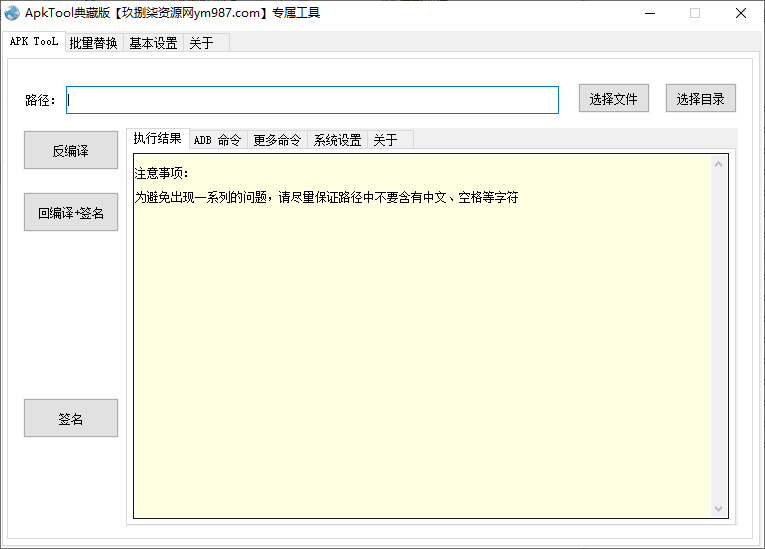Switch to the ADB 命令 tab
Image resolution: width=765 pixels, height=549 pixels.
coord(218,140)
